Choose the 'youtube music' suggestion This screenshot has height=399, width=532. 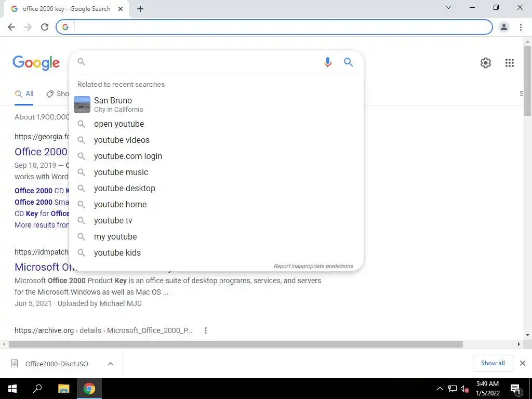(x=216, y=172)
